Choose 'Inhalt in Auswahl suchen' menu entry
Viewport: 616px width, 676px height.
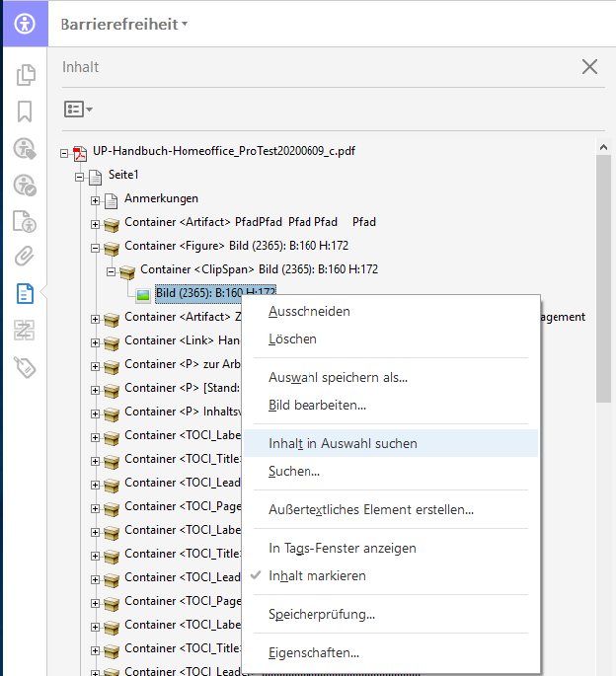click(343, 443)
